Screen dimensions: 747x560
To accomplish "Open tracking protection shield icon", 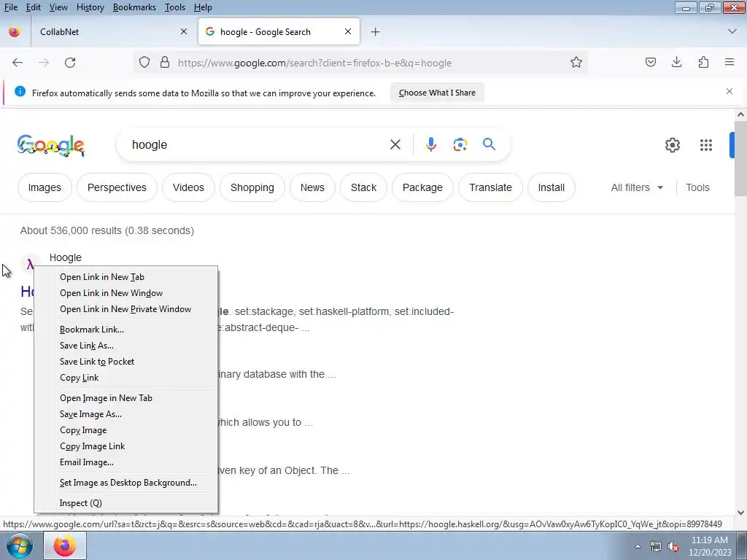I will (144, 63).
